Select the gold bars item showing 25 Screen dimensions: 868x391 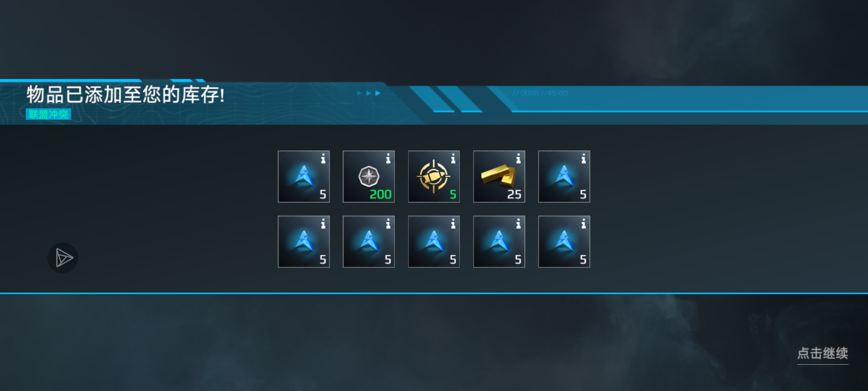499,177
